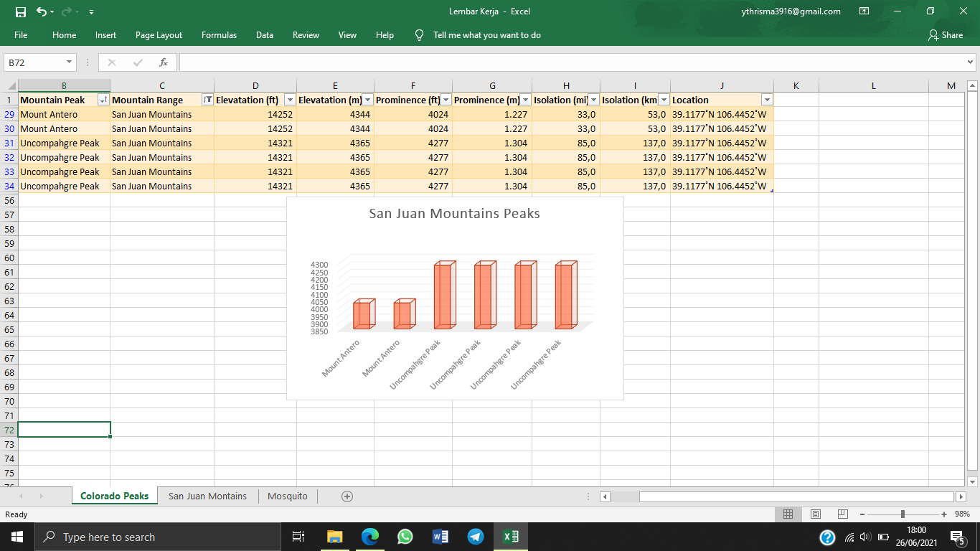Open the Location column filter dropdown
The height and width of the screenshot is (551, 980).
[766, 100]
